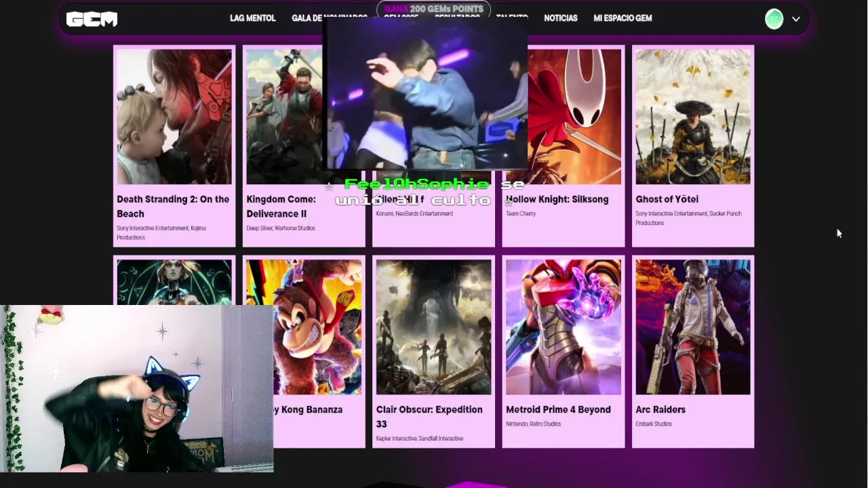Viewport: 868px width, 488px height.
Task: Click 'Sony Interactive Entertainment, Kojima Productions' text
Action: 161,232
